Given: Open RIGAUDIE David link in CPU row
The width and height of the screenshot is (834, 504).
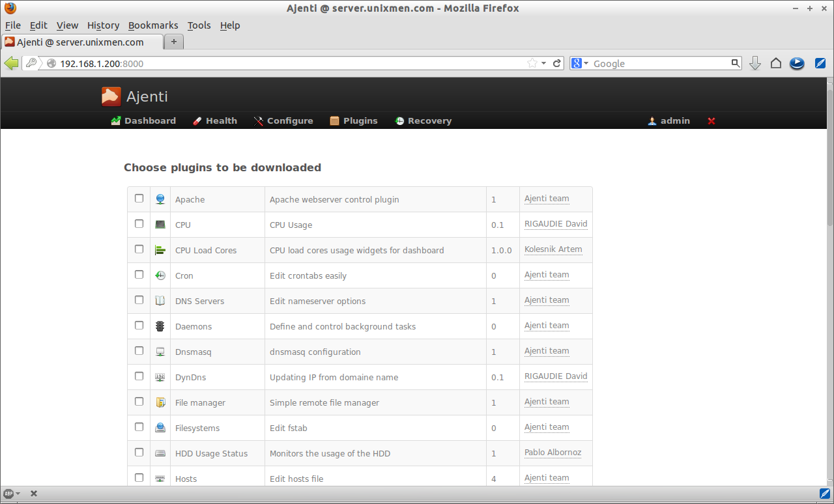Looking at the screenshot, I should [x=556, y=224].
